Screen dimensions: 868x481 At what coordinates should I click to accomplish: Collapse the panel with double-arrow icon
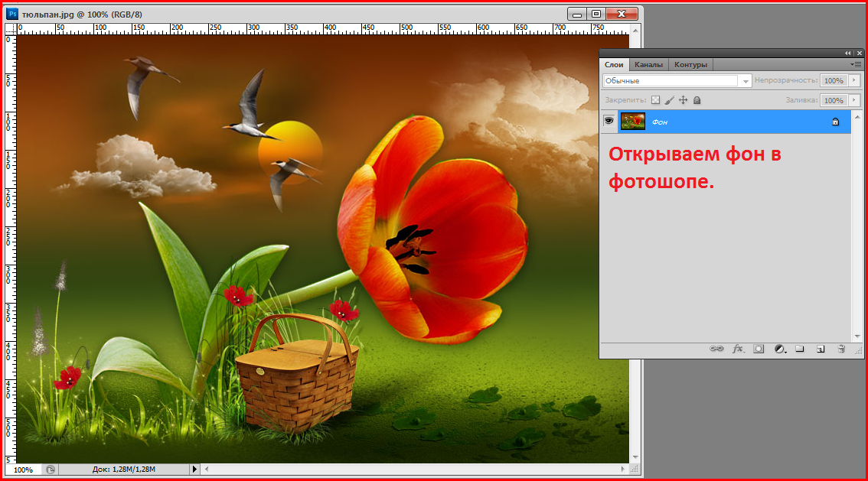click(847, 53)
